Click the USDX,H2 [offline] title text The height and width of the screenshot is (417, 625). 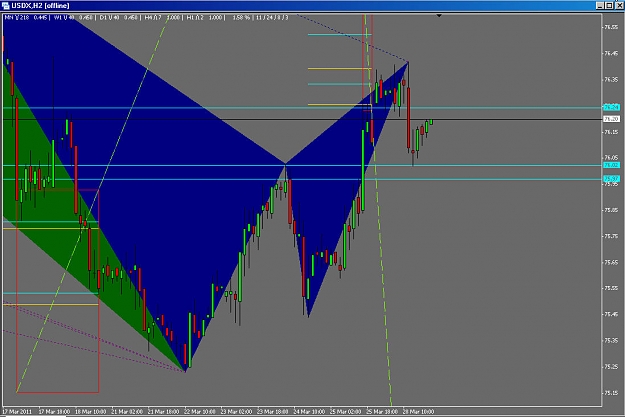pyautogui.click(x=40, y=6)
